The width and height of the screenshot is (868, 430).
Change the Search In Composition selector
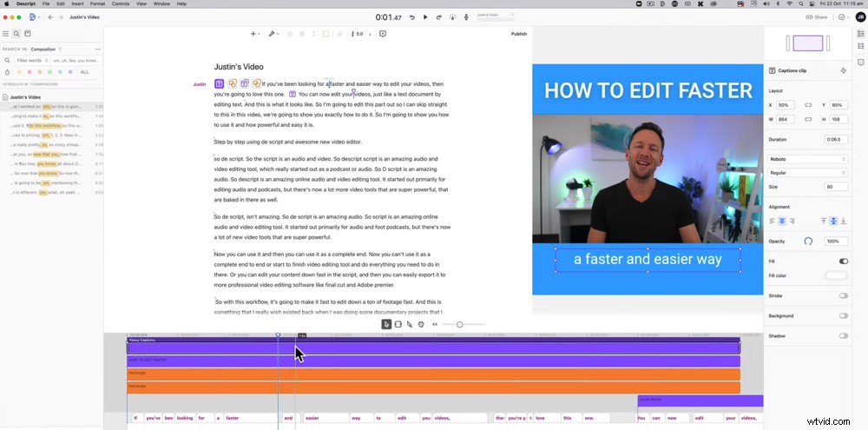47,49
